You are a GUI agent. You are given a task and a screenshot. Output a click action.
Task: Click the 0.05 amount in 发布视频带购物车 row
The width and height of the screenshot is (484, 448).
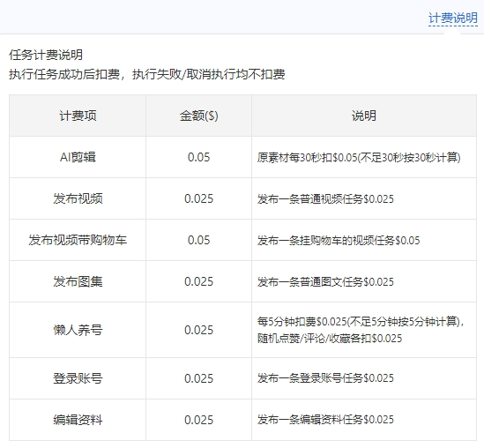point(198,240)
